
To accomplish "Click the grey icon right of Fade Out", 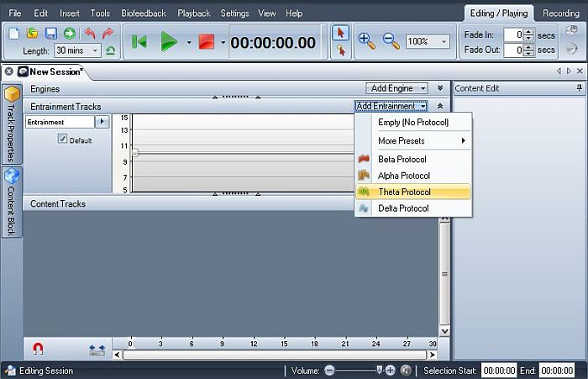I will coord(570,49).
